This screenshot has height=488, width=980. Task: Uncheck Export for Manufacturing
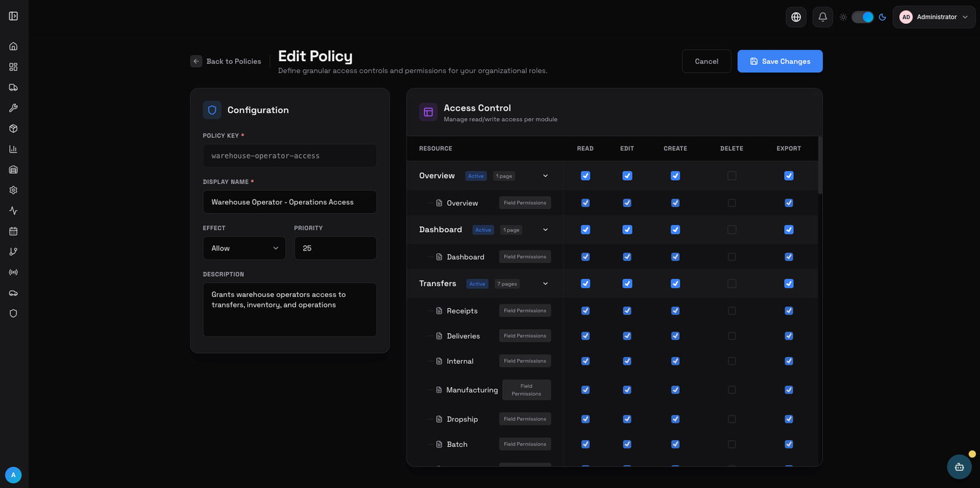click(x=789, y=390)
